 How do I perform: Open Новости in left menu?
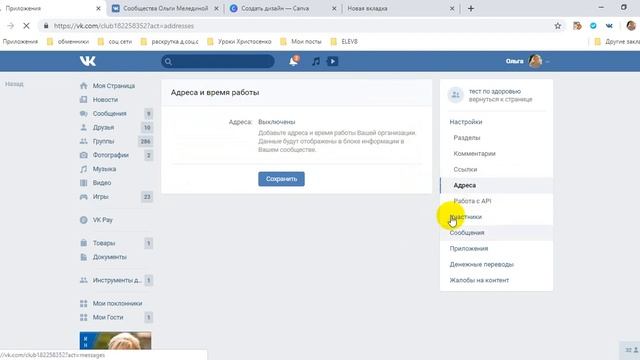tap(105, 100)
